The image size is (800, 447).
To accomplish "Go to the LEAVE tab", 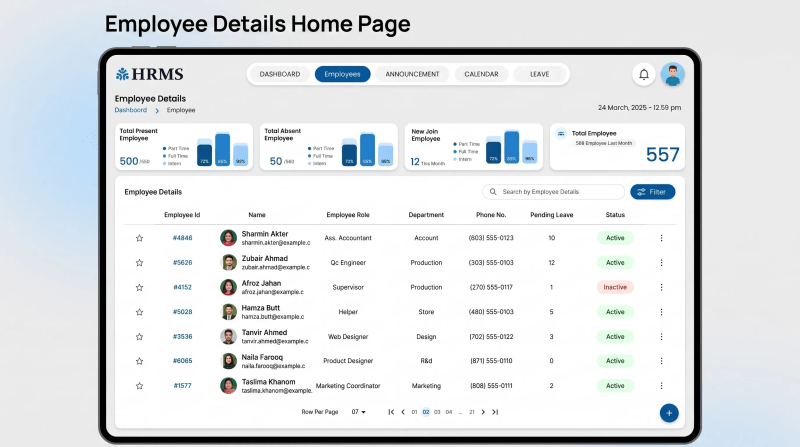I will pyautogui.click(x=539, y=74).
